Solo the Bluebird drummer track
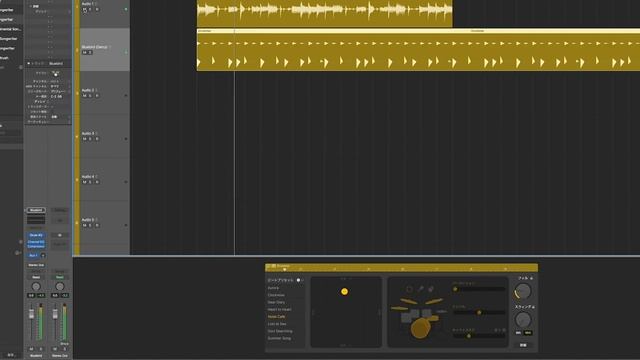The height and width of the screenshot is (360, 640). pyautogui.click(x=90, y=53)
